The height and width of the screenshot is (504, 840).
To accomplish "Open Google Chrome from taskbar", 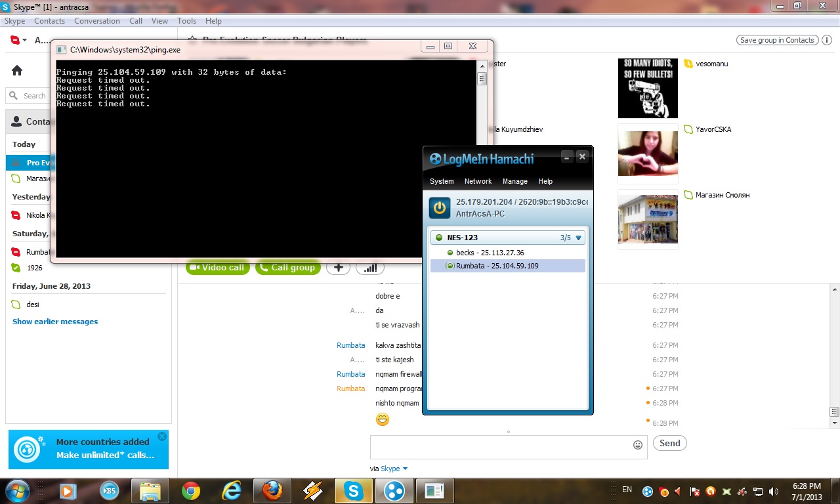I will tap(191, 491).
